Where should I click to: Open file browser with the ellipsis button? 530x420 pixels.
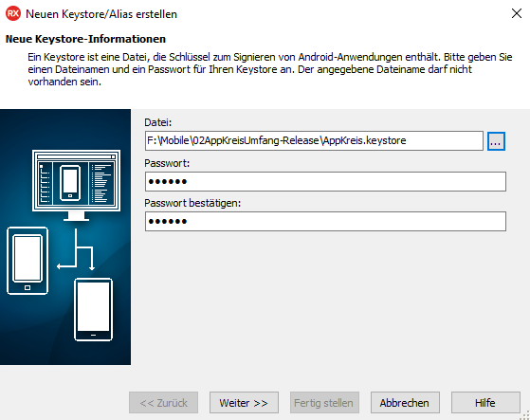(496, 141)
